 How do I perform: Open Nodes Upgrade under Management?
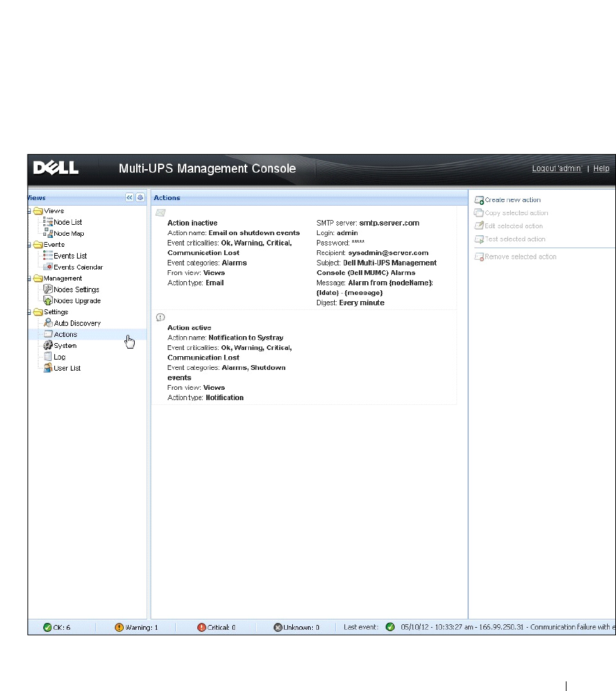click(77, 300)
